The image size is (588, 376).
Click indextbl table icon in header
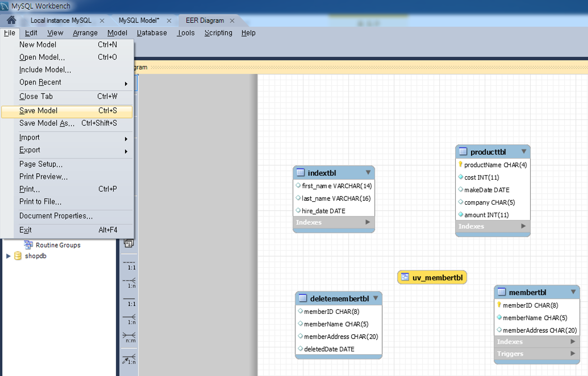(x=301, y=173)
